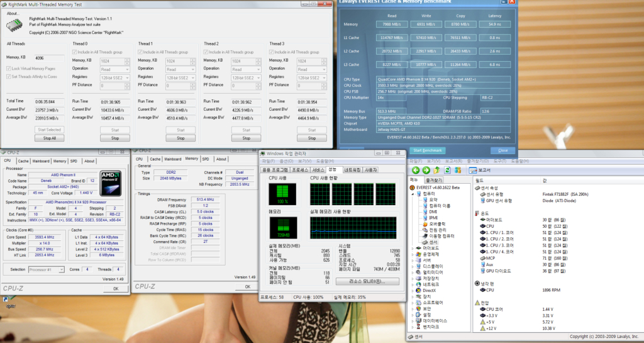
Task: Click EVEREST toolbar Refresh icon
Action: coord(447,170)
